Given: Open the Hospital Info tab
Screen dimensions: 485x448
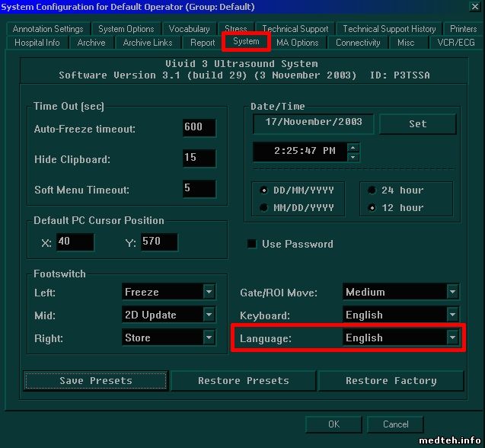Looking at the screenshot, I should (x=37, y=43).
